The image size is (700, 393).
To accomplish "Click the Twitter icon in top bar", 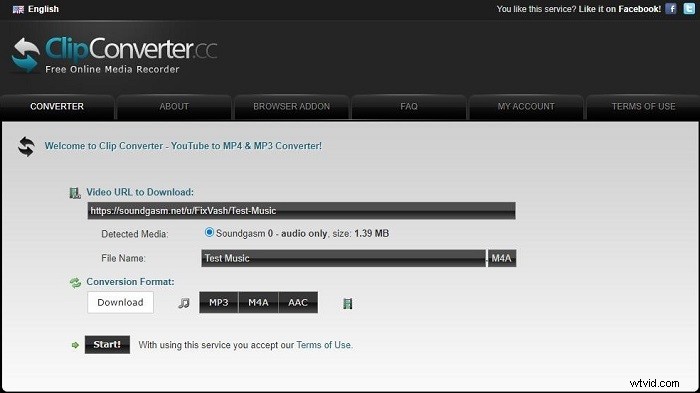I will coord(689,8).
